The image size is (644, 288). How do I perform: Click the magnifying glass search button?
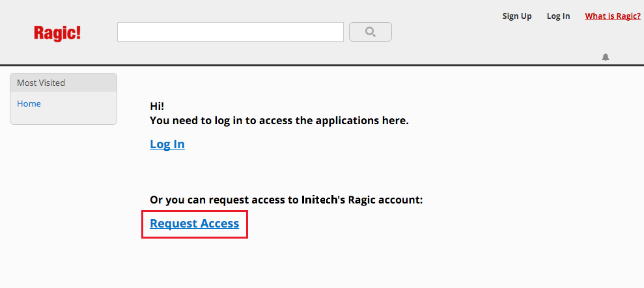tap(371, 32)
